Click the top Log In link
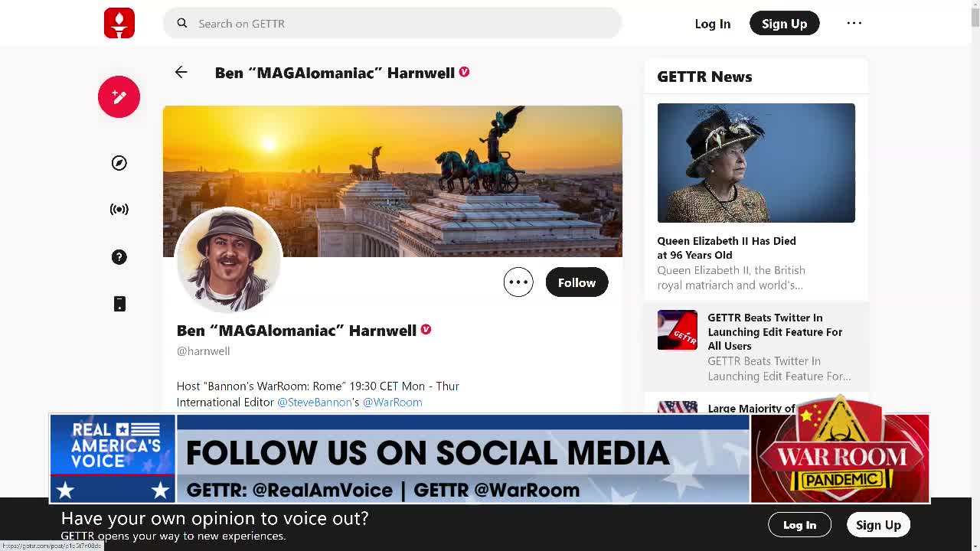This screenshot has height=551, width=980. (x=712, y=24)
